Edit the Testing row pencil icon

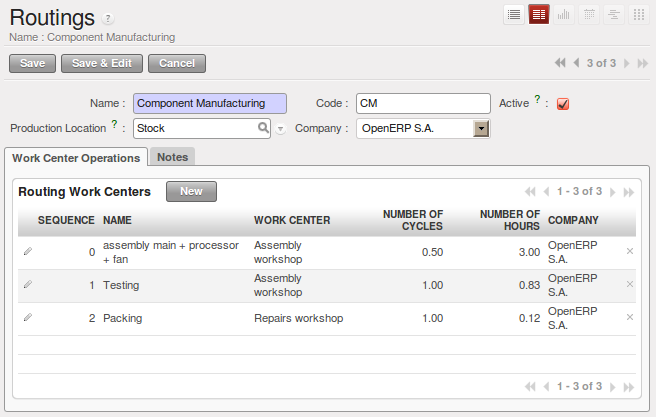coord(28,284)
